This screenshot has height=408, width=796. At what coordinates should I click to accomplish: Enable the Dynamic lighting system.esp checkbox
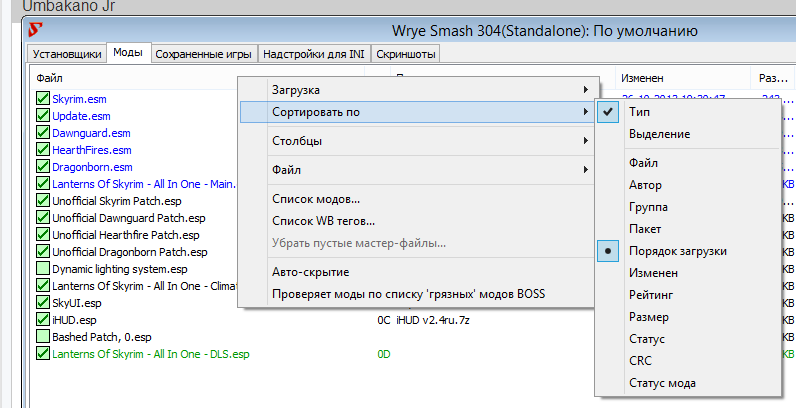(43, 268)
